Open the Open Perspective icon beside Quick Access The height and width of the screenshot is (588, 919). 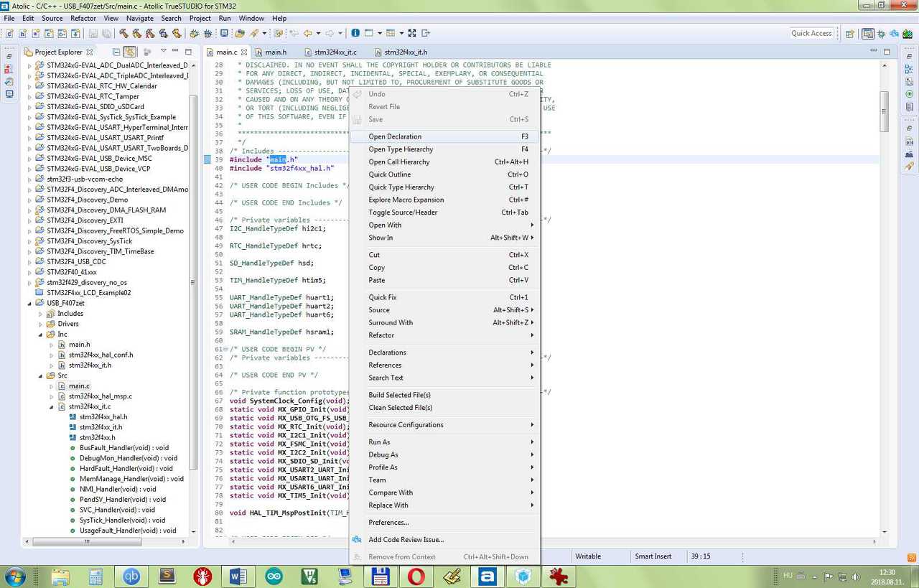point(850,33)
